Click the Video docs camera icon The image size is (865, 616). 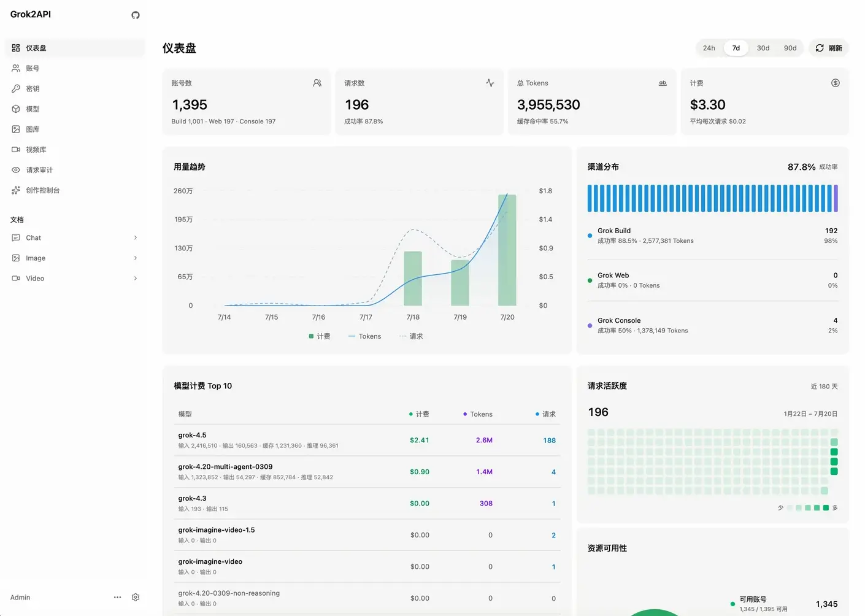click(x=16, y=278)
